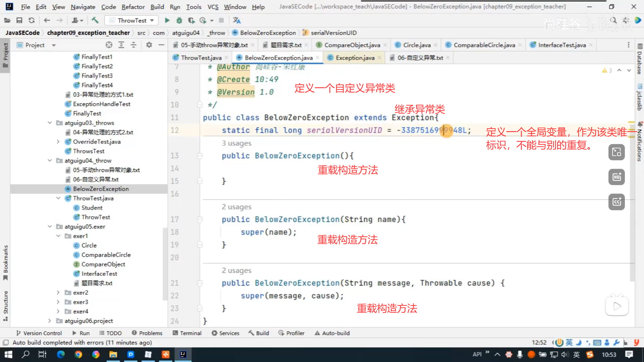
Task: Open Project panel settings gear
Action: pos(149,45)
